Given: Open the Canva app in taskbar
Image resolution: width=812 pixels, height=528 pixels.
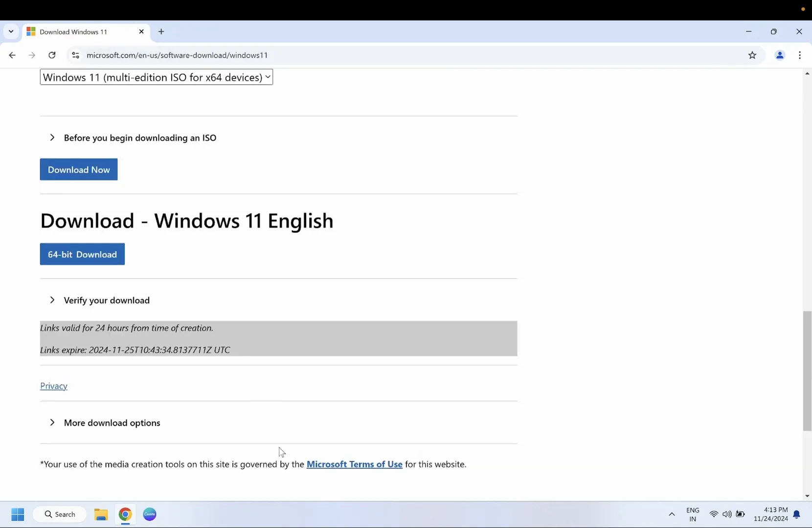Looking at the screenshot, I should point(150,514).
